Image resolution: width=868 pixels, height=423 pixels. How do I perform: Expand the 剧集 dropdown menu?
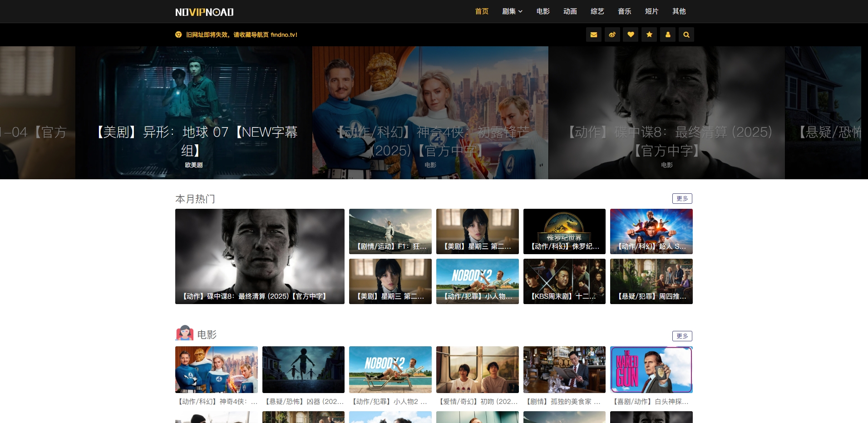[512, 11]
